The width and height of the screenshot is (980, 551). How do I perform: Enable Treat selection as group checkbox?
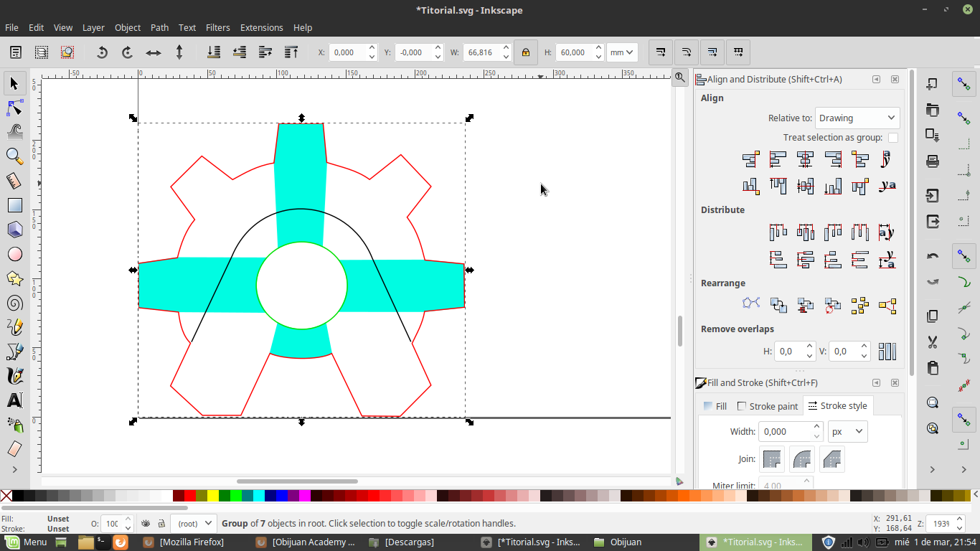892,138
